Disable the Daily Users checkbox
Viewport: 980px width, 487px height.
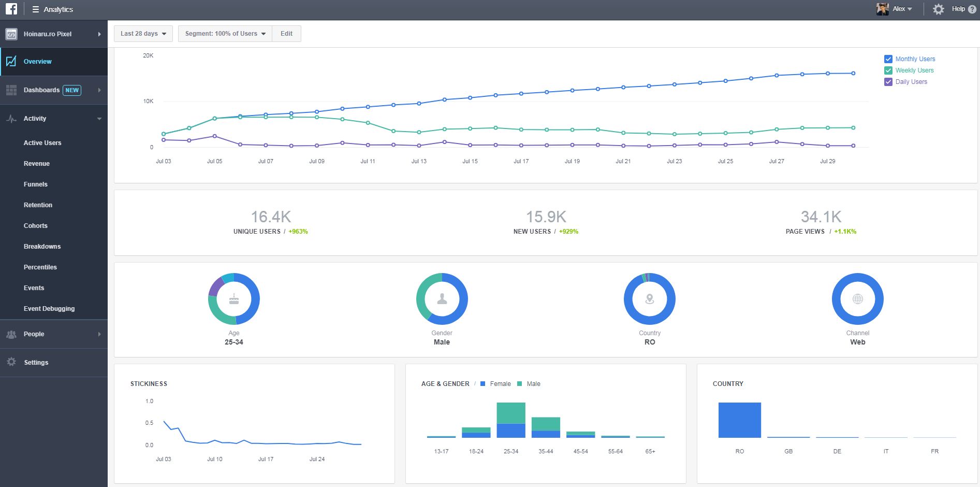pos(888,82)
